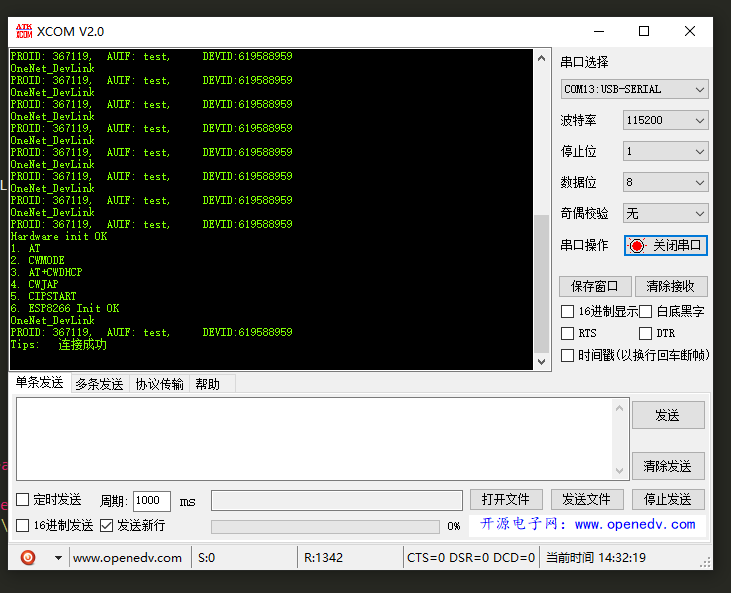Enable the 16进制发送 hex send checkbox
731x593 pixels.
point(22,526)
